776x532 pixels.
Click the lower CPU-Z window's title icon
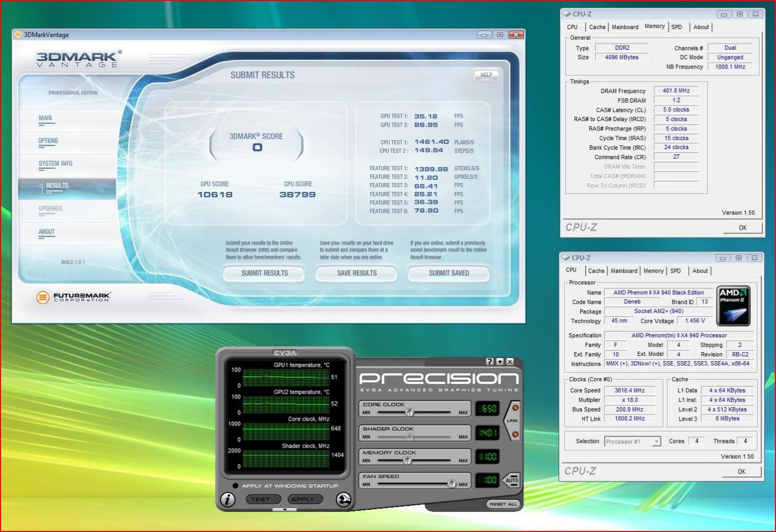(565, 258)
